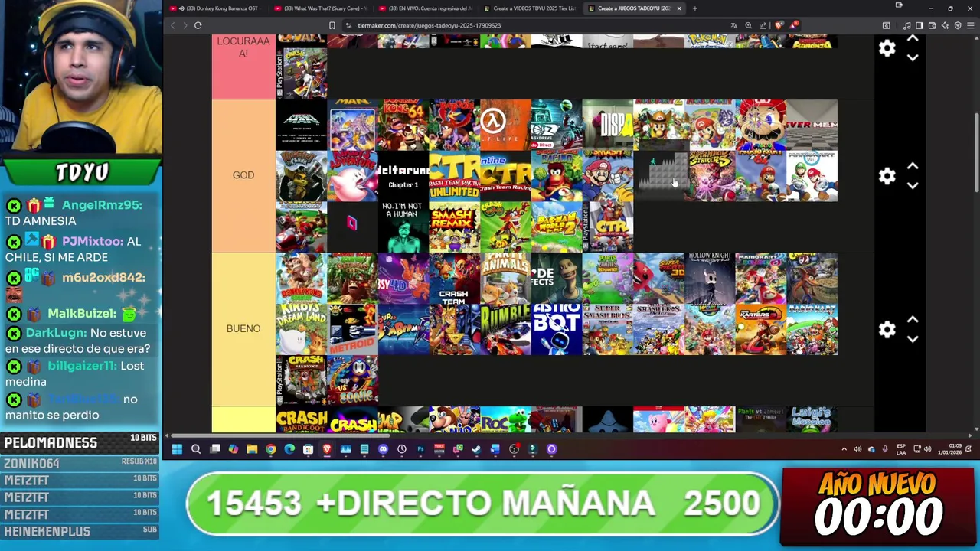The image size is (980, 551).
Task: Move the LOCURAAAA! tier down
Action: (913, 57)
